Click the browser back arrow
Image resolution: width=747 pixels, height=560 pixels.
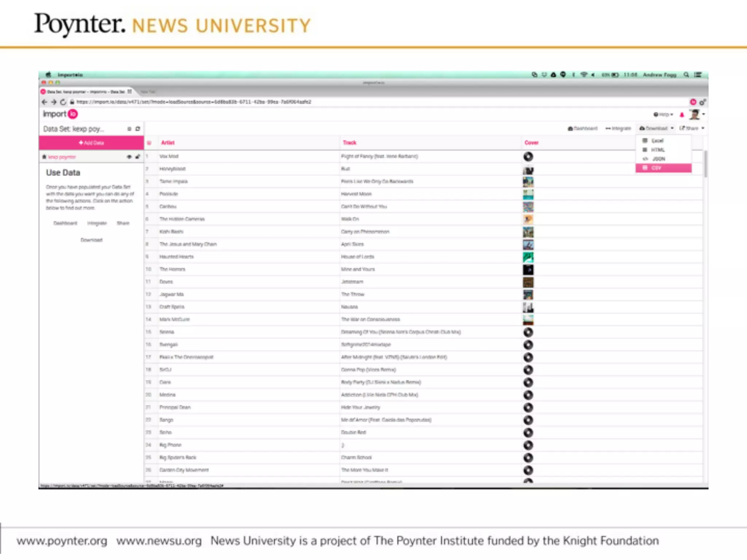pyautogui.click(x=44, y=102)
